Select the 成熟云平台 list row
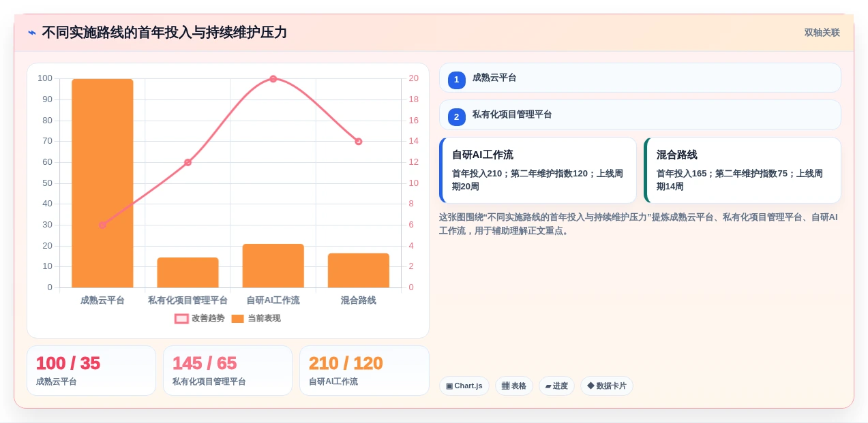This screenshot has width=868, height=423. click(640, 78)
